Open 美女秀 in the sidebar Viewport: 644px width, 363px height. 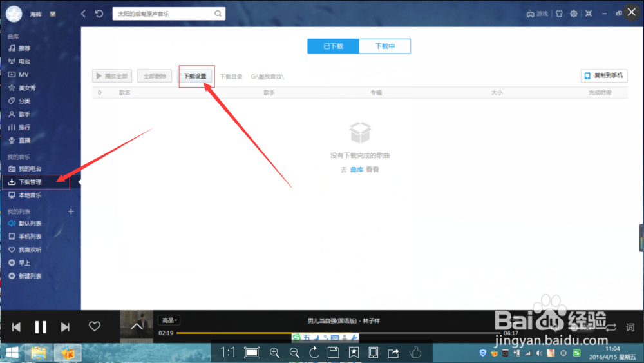tap(22, 88)
